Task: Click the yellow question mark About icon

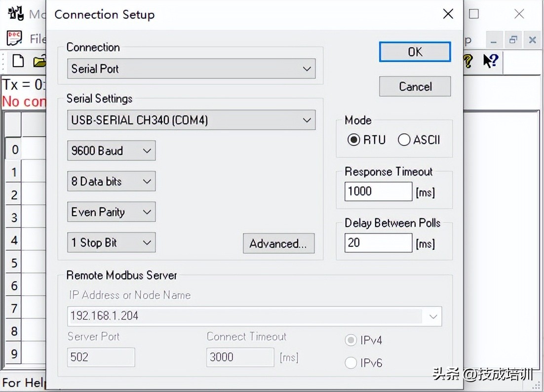Action: [467, 61]
